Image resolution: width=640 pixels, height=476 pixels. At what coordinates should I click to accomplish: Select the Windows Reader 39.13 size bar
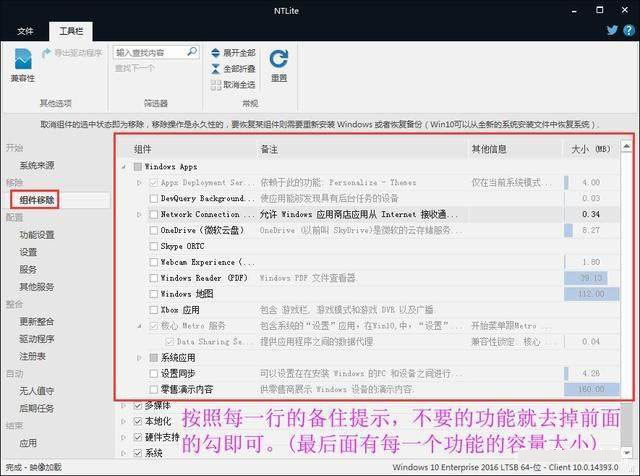click(586, 278)
